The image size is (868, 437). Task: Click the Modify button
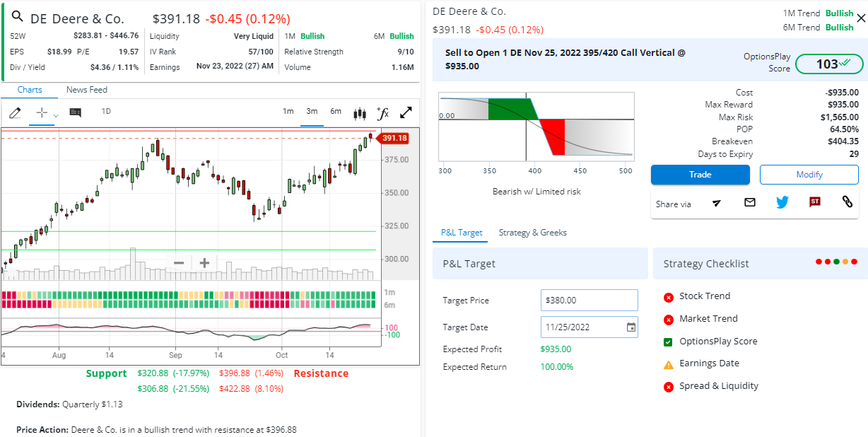pos(809,175)
